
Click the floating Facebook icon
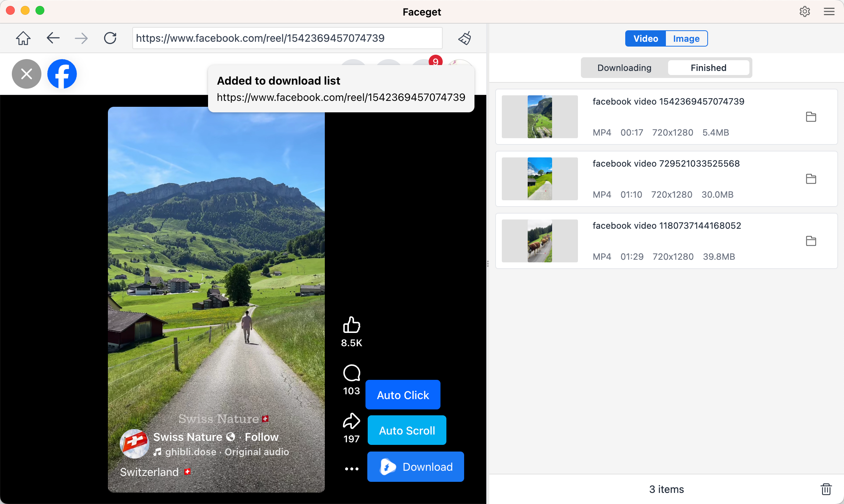[x=62, y=74]
